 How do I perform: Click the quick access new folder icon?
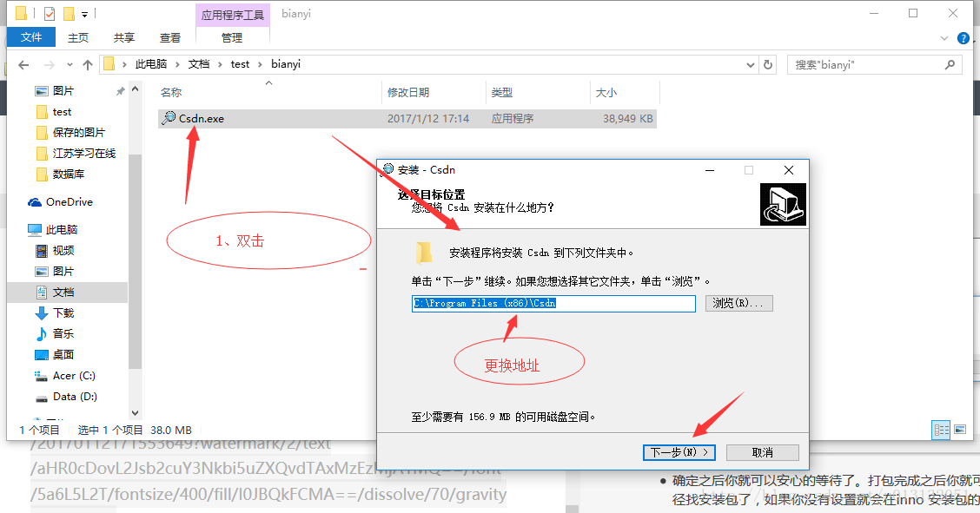69,13
